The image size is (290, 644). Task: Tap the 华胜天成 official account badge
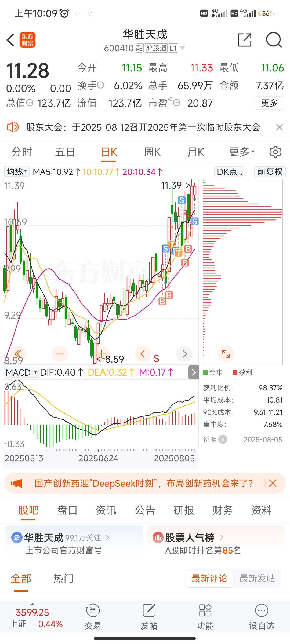(17, 537)
